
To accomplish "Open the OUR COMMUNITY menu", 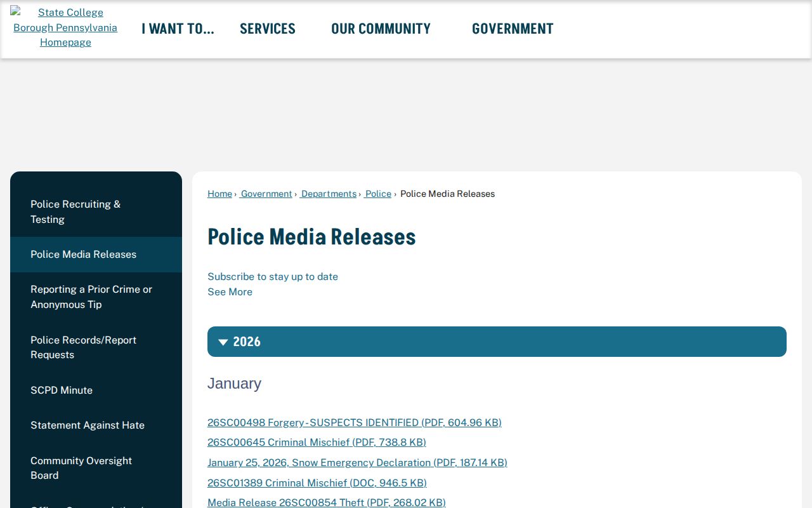I will (381, 29).
